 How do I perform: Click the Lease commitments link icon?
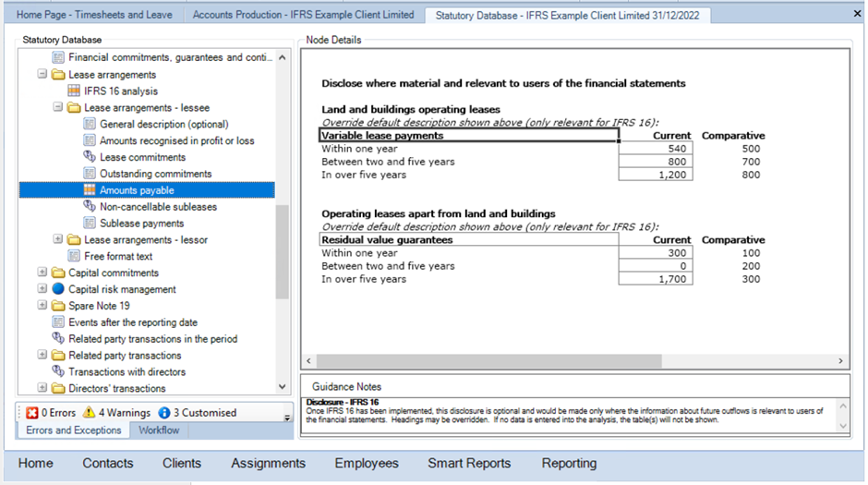pyautogui.click(x=90, y=157)
